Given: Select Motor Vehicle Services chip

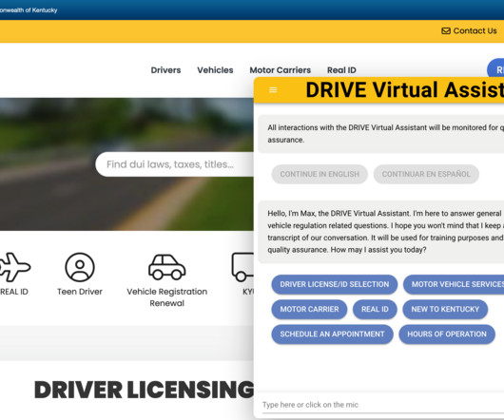Looking at the screenshot, I should (454, 284).
